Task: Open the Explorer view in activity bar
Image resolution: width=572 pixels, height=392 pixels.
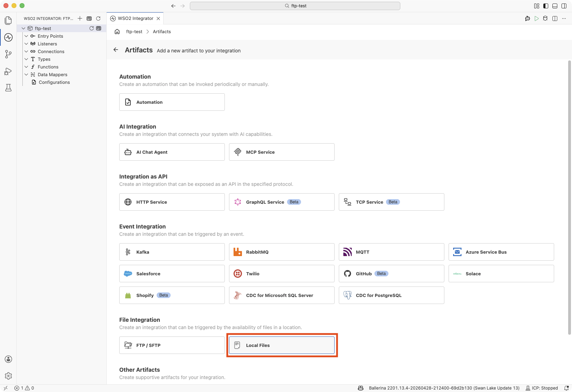Action: 8,21
